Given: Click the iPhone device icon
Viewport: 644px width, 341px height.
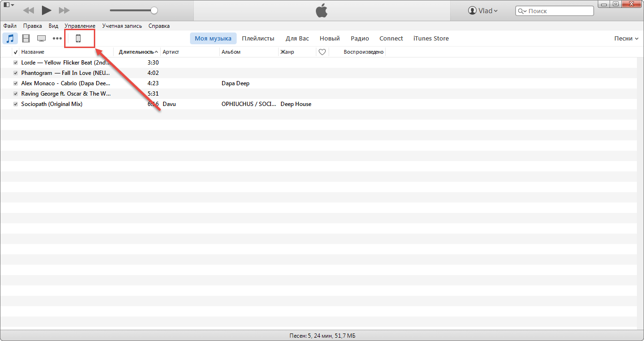Looking at the screenshot, I should [x=78, y=39].
